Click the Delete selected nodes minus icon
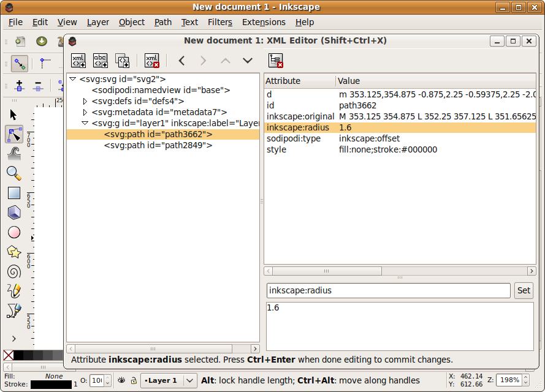 click(38, 85)
